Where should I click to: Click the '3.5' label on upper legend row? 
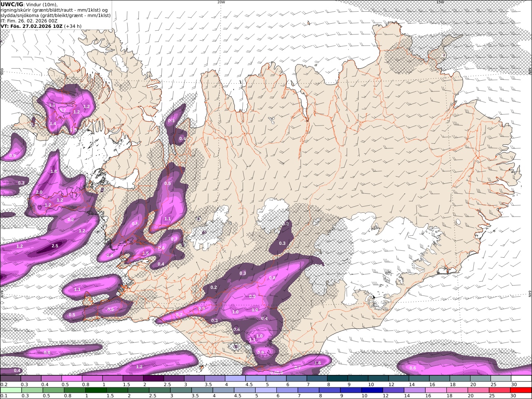[208, 384]
